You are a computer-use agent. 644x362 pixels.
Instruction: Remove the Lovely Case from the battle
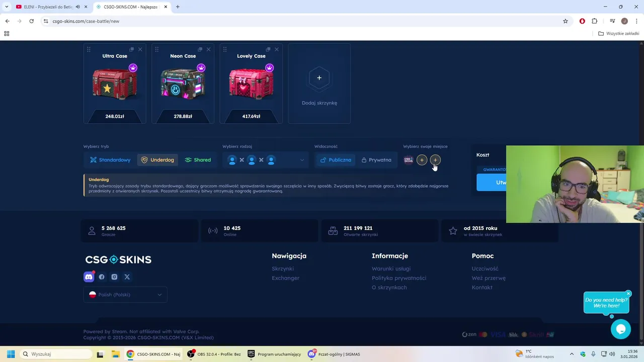[276, 49]
